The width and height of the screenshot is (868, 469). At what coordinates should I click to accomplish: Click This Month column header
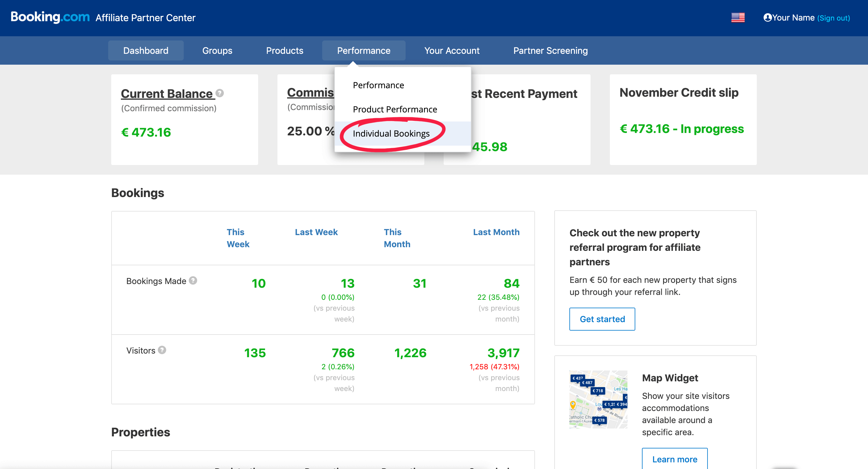(x=397, y=238)
